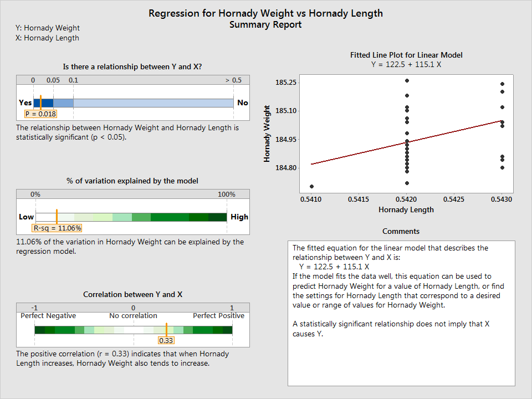This screenshot has width=532, height=399.
Task: Click the red fitted regression line
Action: click(406, 142)
